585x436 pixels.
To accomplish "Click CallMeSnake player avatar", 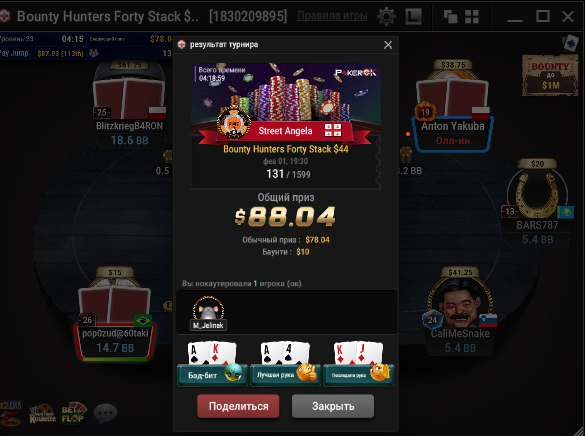I will (x=460, y=303).
